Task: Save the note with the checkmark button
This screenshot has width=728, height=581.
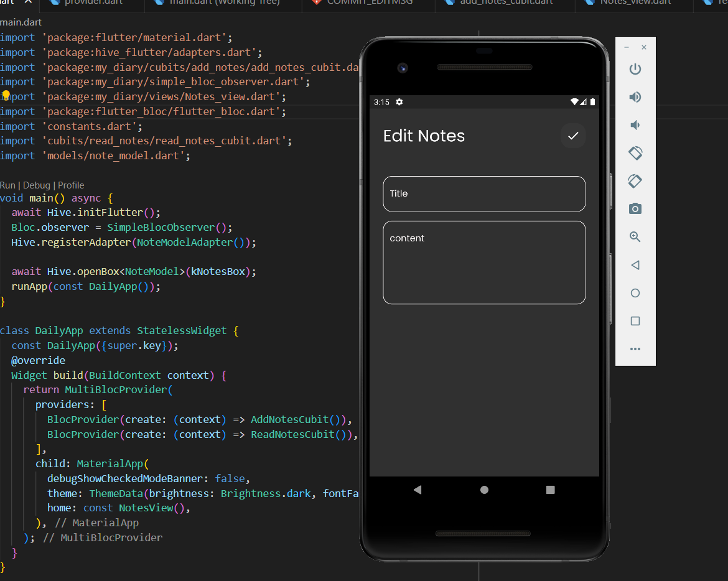Action: tap(572, 136)
